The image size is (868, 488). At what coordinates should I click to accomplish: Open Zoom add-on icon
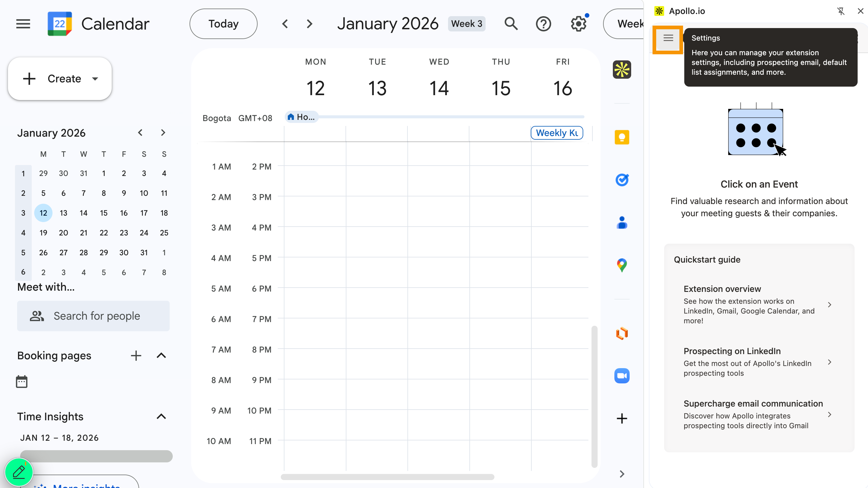(x=622, y=376)
